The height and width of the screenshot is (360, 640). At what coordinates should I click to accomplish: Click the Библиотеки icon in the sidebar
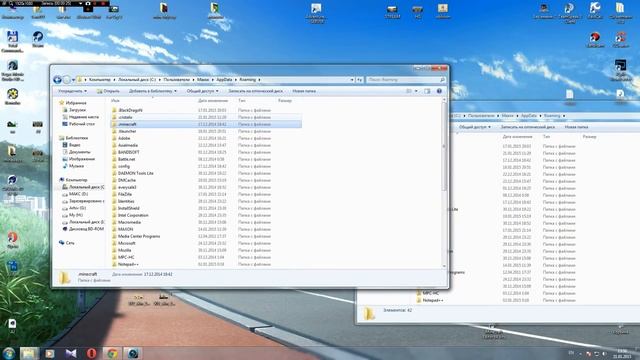pos(62,138)
